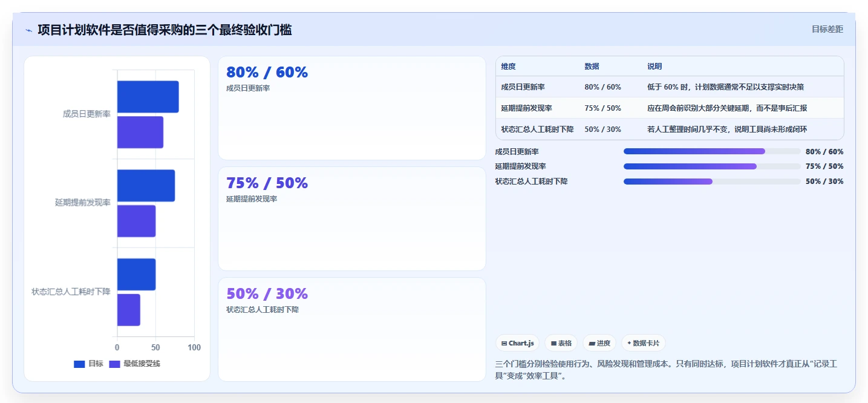
Task: Toggle the 最低接受线 legend item in the chart
Action: click(x=134, y=364)
